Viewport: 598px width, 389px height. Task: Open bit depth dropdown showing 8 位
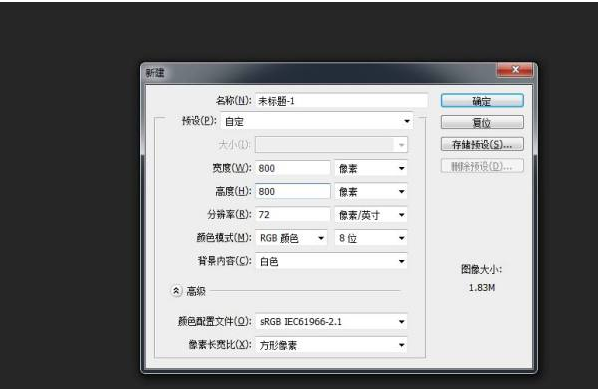[371, 238]
